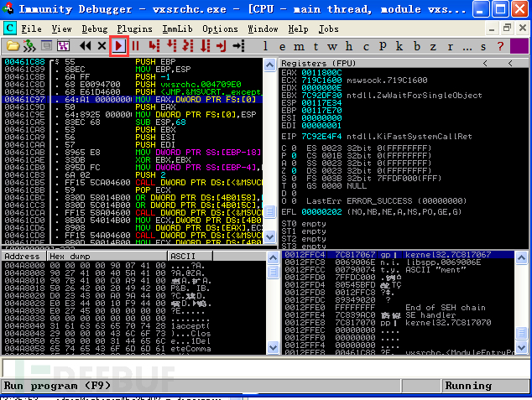
Task: Open the Debug menu
Action: pos(95,29)
